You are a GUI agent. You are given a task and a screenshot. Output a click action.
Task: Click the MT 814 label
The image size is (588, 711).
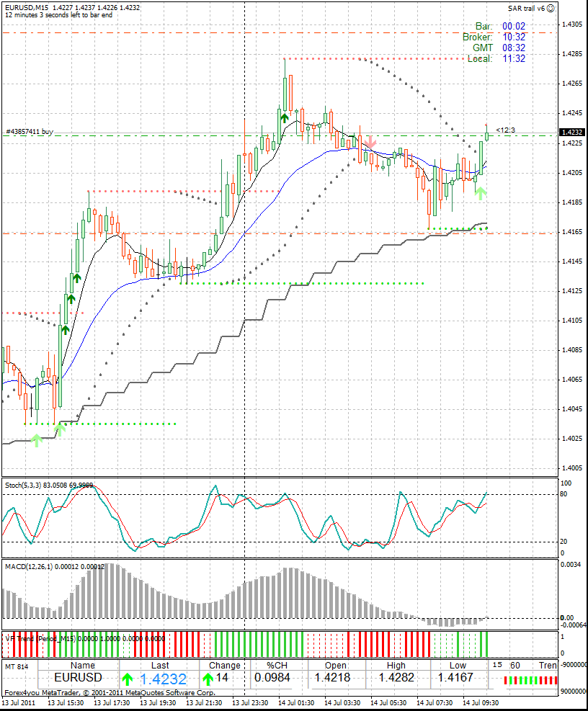[17, 666]
